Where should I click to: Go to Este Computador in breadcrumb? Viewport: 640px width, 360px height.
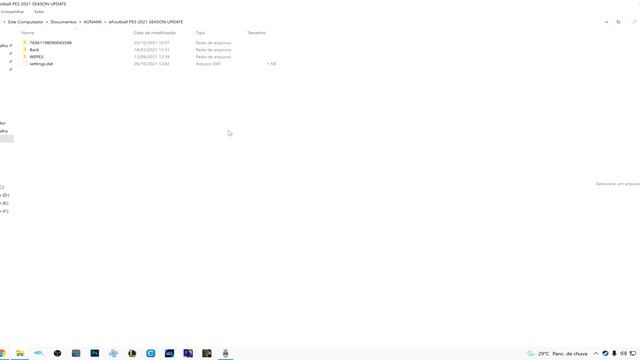point(25,22)
